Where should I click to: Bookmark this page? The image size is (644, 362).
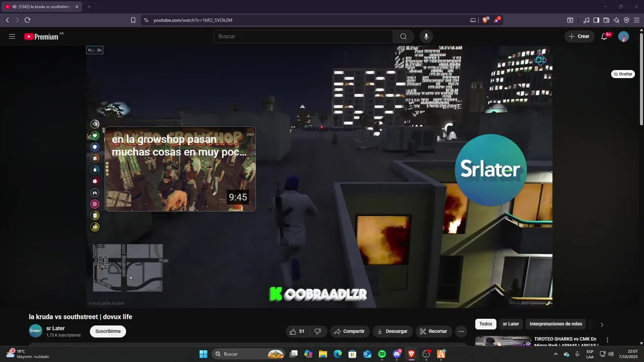coord(133,20)
